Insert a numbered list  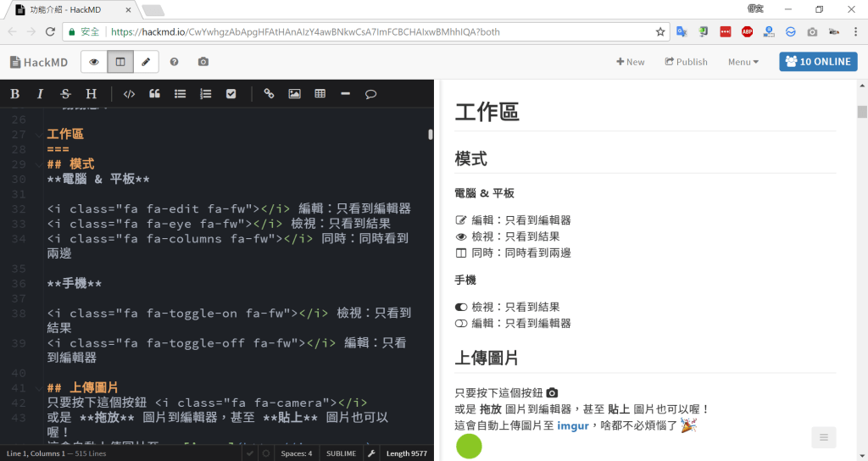coord(205,94)
